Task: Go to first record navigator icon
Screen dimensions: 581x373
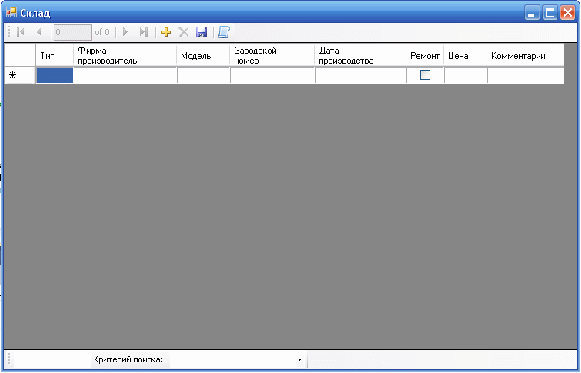Action: [21, 32]
